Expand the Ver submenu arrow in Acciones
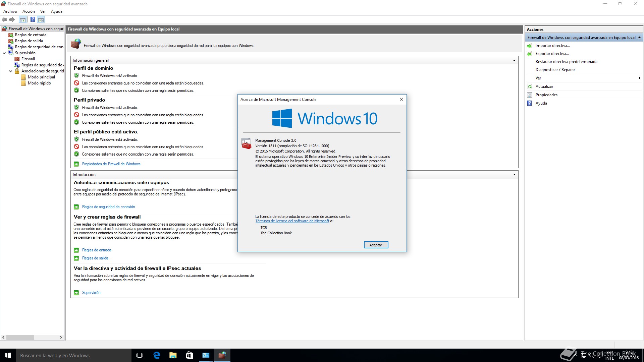The height and width of the screenshot is (362, 644). coord(639,78)
